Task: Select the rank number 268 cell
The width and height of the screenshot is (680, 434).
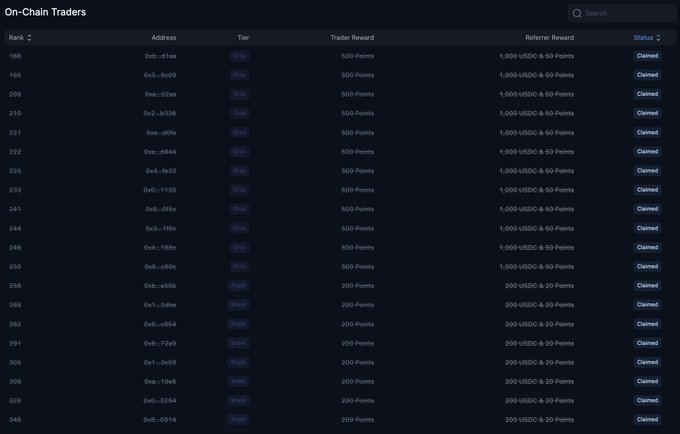Action: pos(15,305)
